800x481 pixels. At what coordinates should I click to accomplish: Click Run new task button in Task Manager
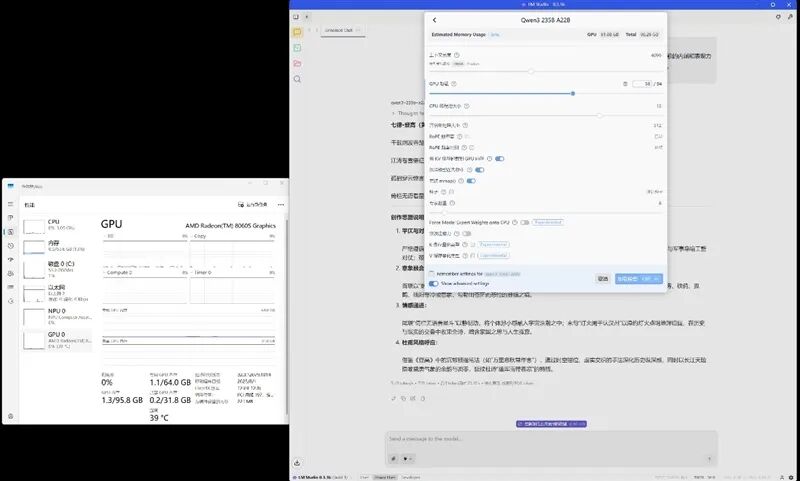(253, 205)
